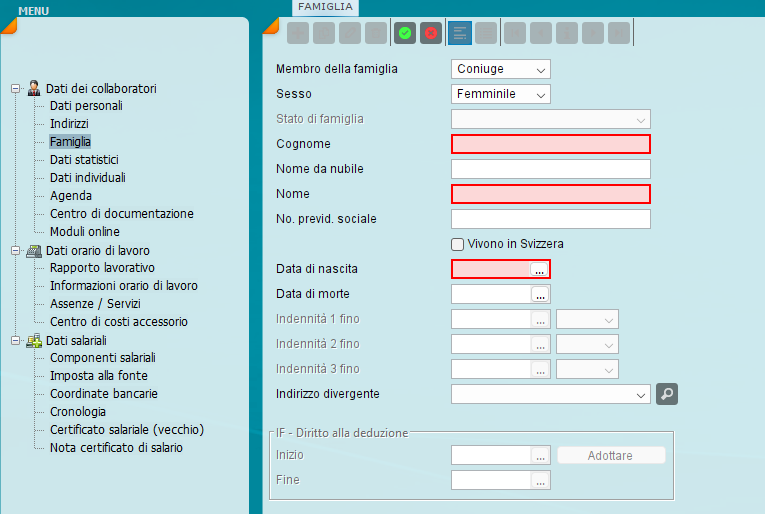Viewport: 765px width, 514px height.
Task: Select the blue form view icon
Action: point(460,33)
